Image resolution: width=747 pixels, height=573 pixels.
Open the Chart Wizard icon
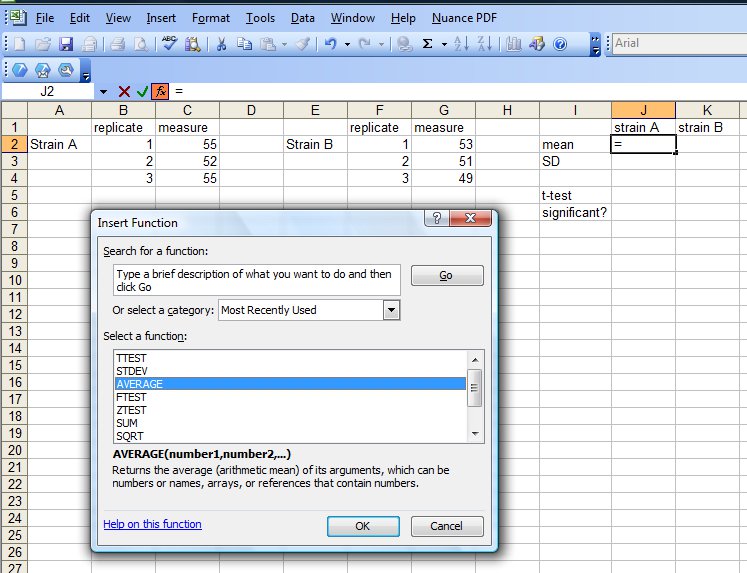point(514,44)
